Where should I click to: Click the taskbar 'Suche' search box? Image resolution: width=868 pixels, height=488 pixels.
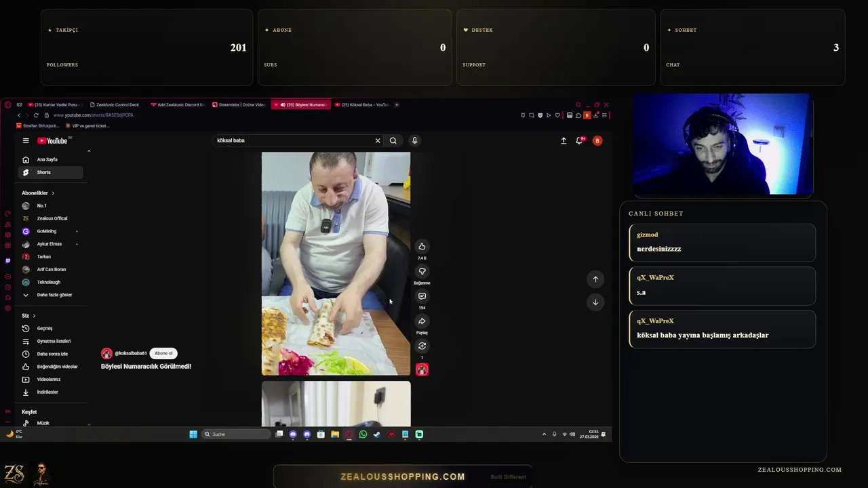[236, 434]
